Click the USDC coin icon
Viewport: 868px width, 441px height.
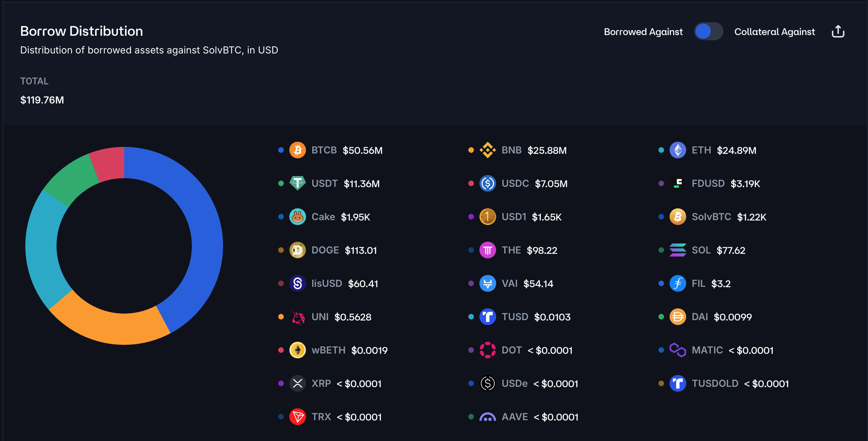[x=487, y=183]
